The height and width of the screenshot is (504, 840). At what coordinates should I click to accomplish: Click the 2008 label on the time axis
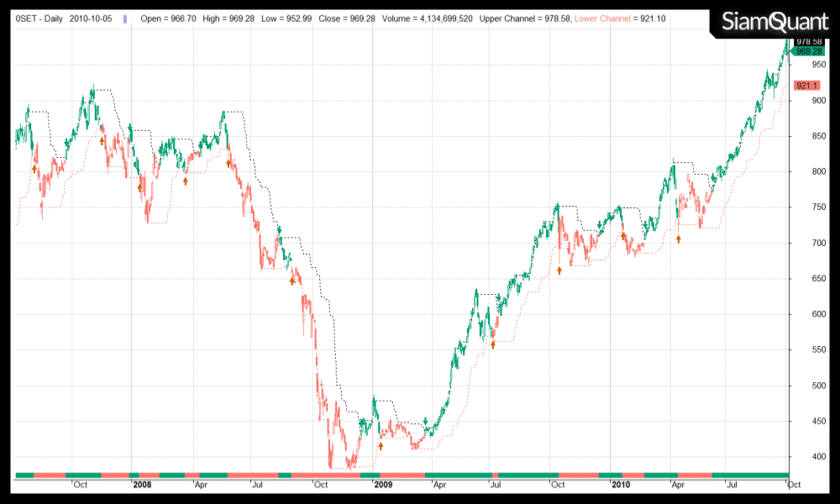[143, 485]
